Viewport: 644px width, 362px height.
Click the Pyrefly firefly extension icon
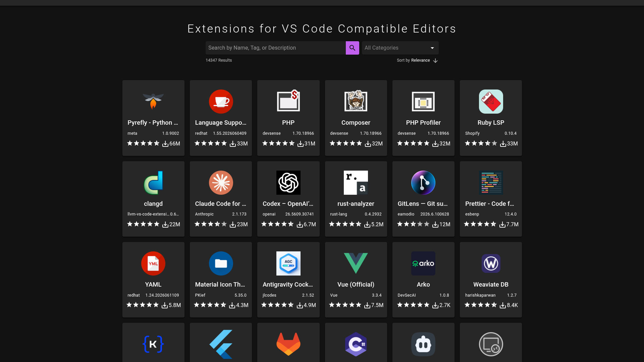153,102
